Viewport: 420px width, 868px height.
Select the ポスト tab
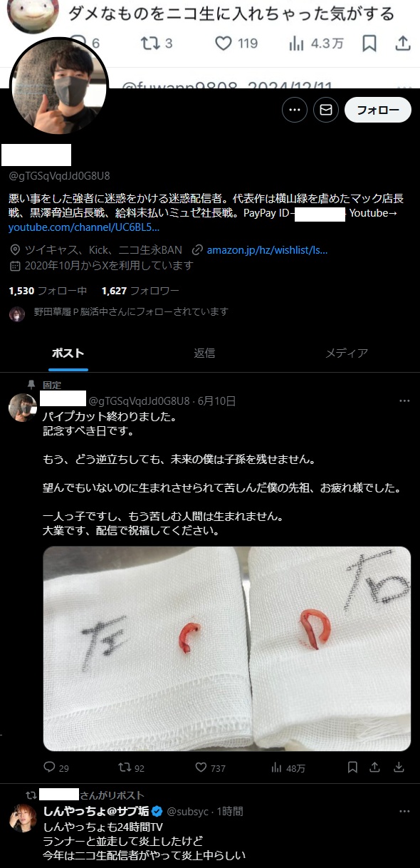(x=68, y=353)
